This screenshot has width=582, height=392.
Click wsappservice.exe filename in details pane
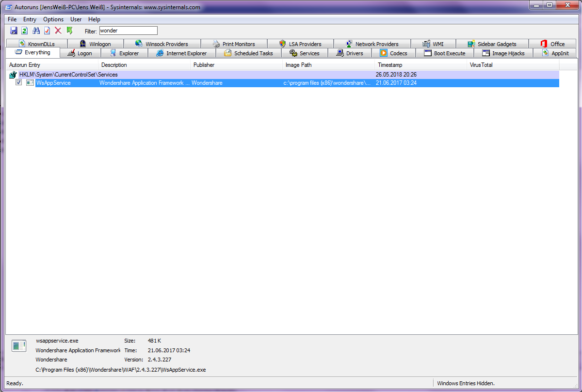coord(57,341)
